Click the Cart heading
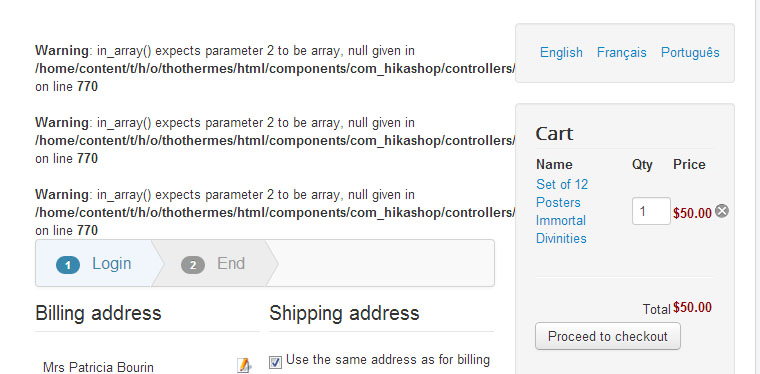 [554, 133]
